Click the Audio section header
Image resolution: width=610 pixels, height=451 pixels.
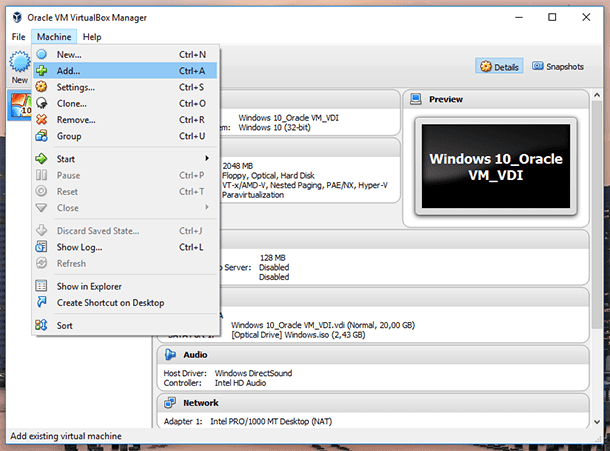(373, 354)
